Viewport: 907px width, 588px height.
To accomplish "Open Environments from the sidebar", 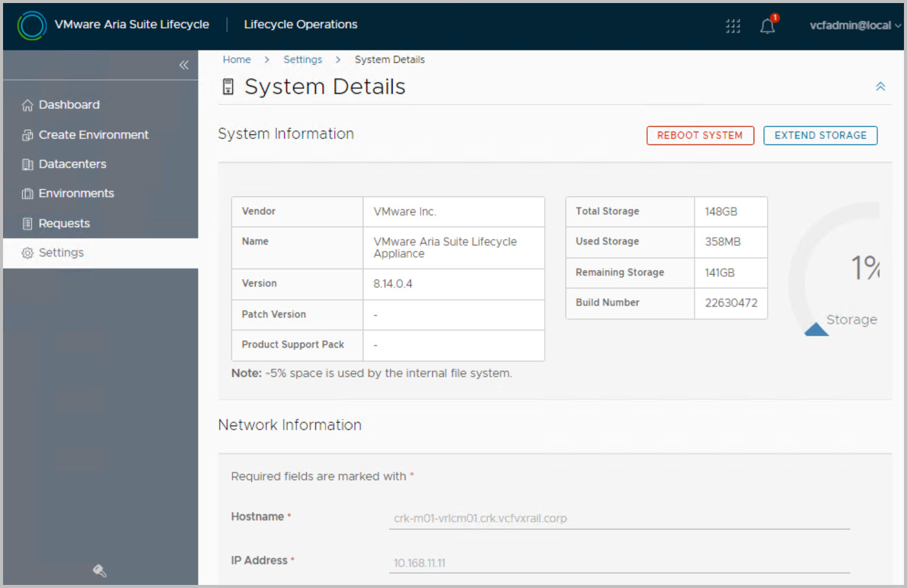I will (76, 194).
